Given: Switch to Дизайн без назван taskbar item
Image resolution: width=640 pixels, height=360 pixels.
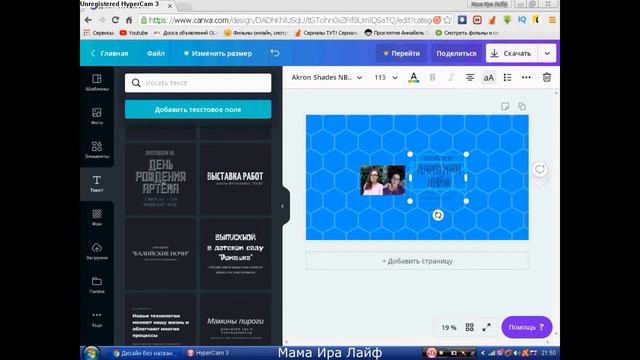Looking at the screenshot, I should 144,353.
